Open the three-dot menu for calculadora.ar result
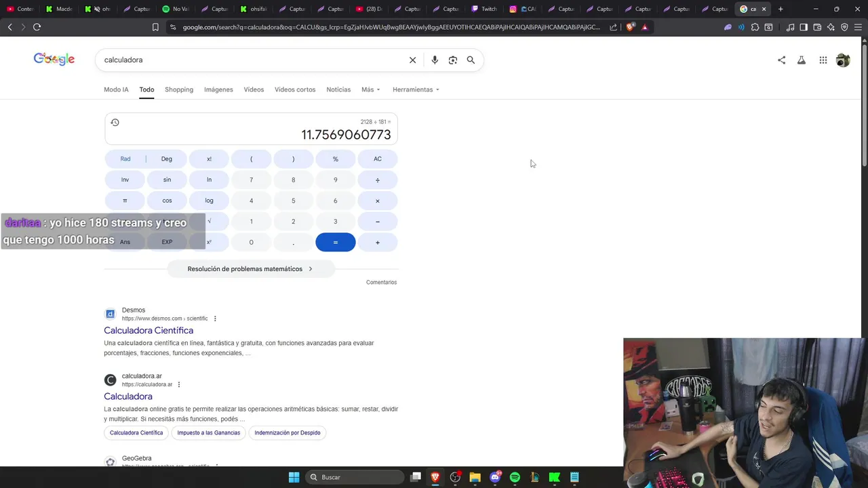Screen dimensions: 868x488 point(179,384)
